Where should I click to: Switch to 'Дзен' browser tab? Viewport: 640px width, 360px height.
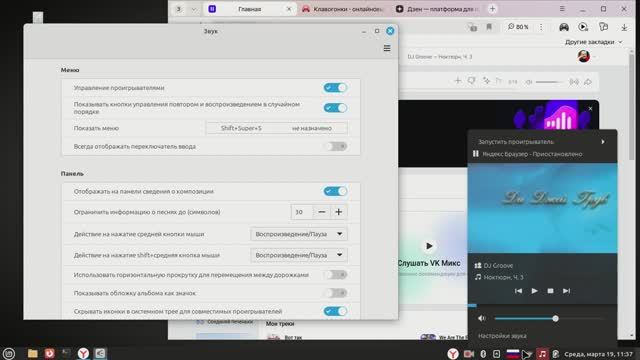[438, 9]
